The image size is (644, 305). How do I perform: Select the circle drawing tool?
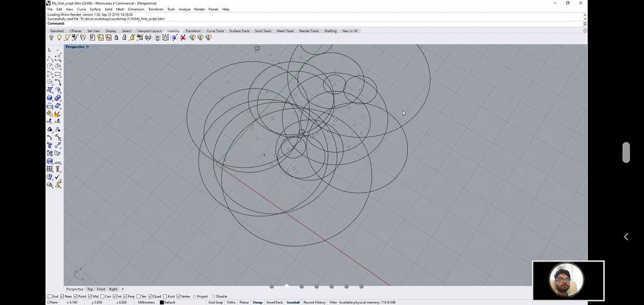click(x=50, y=66)
